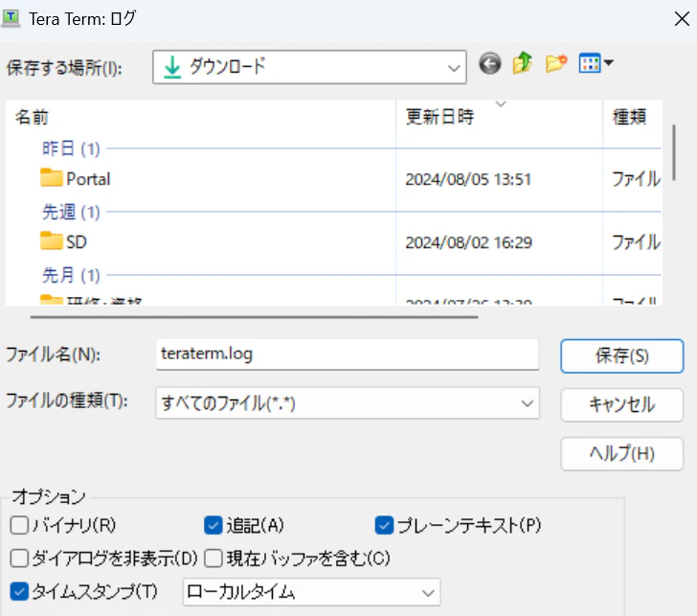
Task: Collapse the 先週 (1) group
Action: coord(71,212)
